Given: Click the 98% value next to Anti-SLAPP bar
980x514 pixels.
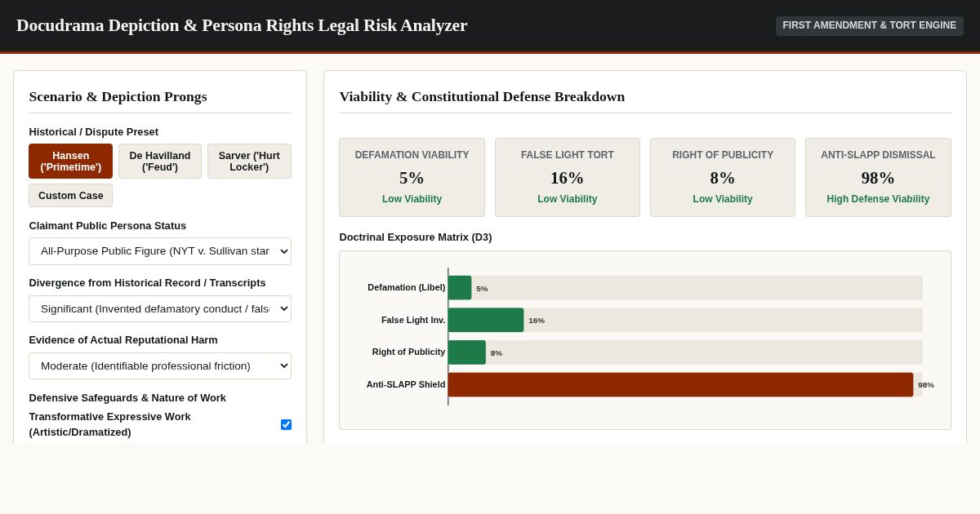Looking at the screenshot, I should coord(926,385).
